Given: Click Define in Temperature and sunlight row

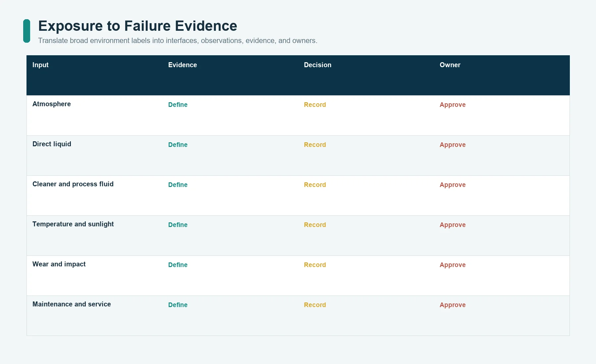Looking at the screenshot, I should click(178, 225).
